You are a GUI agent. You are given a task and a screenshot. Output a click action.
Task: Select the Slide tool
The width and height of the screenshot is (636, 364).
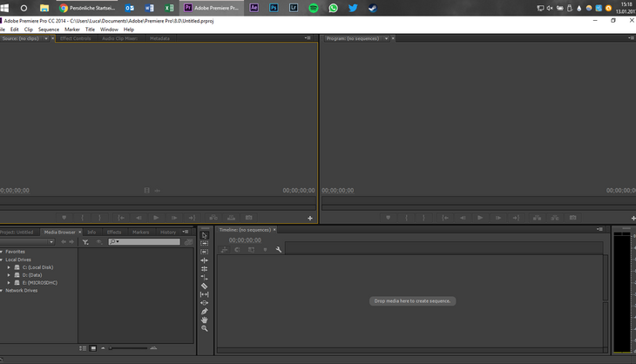(x=205, y=303)
